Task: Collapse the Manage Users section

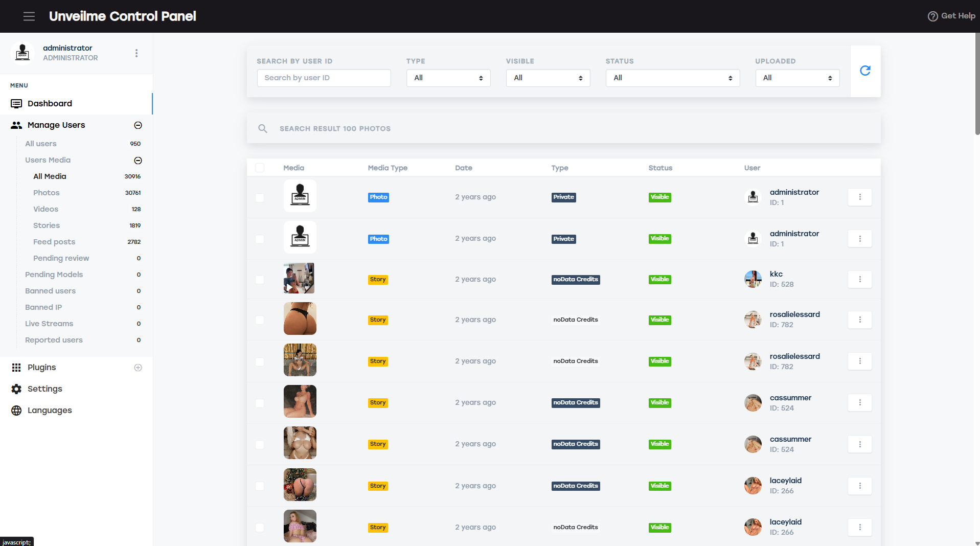Action: (138, 125)
